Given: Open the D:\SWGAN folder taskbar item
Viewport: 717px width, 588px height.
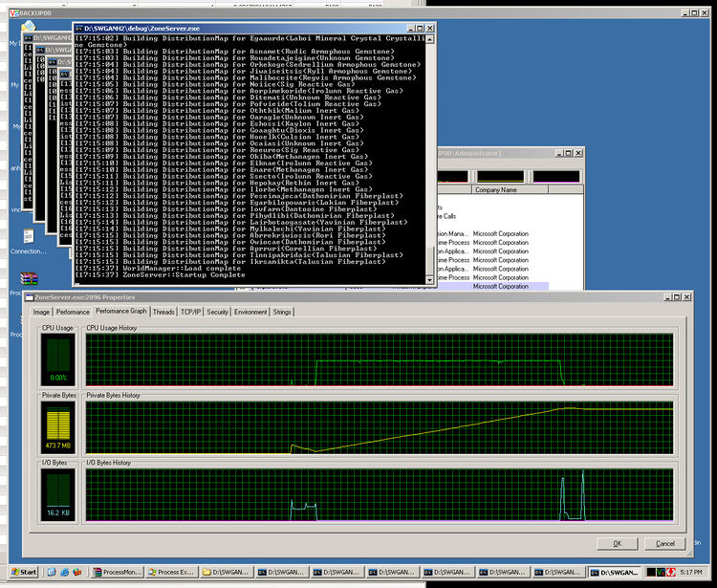Looking at the screenshot, I should tap(227, 572).
